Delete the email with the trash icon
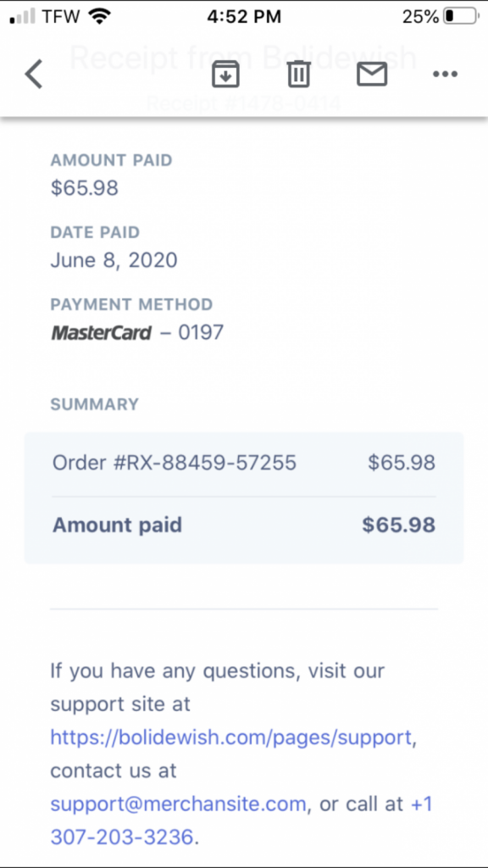 [x=299, y=75]
